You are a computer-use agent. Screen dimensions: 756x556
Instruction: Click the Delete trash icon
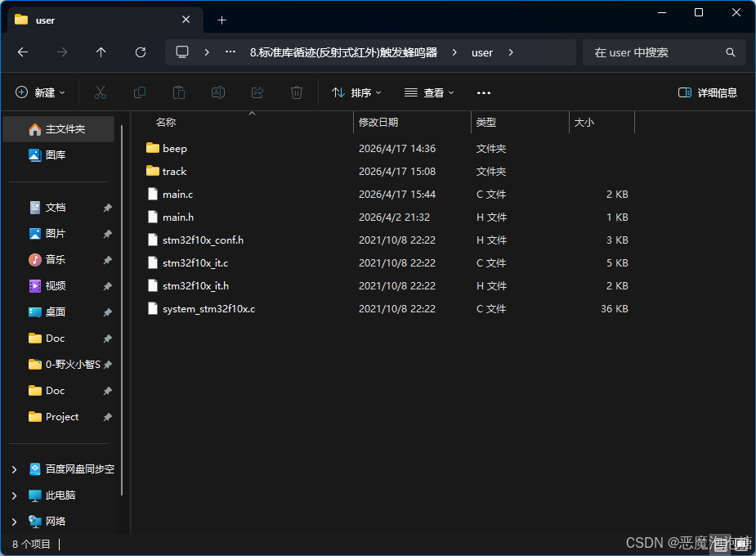point(297,92)
